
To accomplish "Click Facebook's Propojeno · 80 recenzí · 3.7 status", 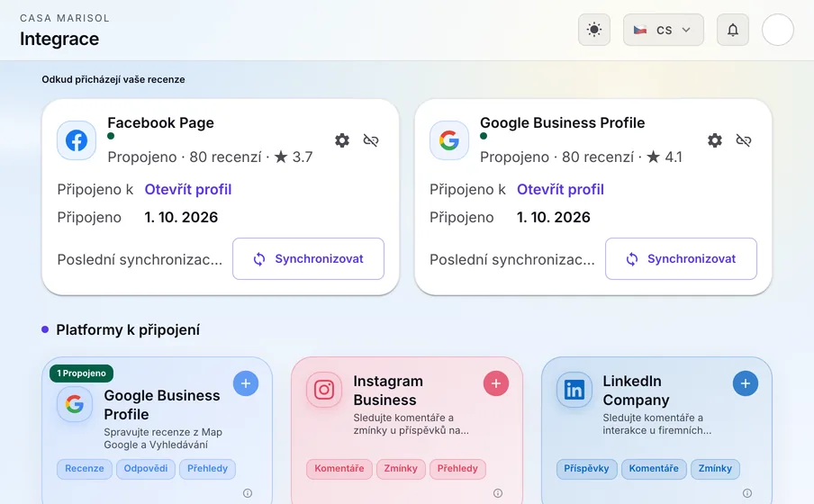I will [210, 157].
